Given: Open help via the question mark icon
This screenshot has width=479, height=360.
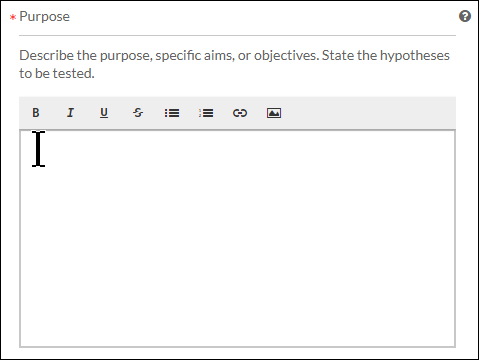Looking at the screenshot, I should point(465,16).
